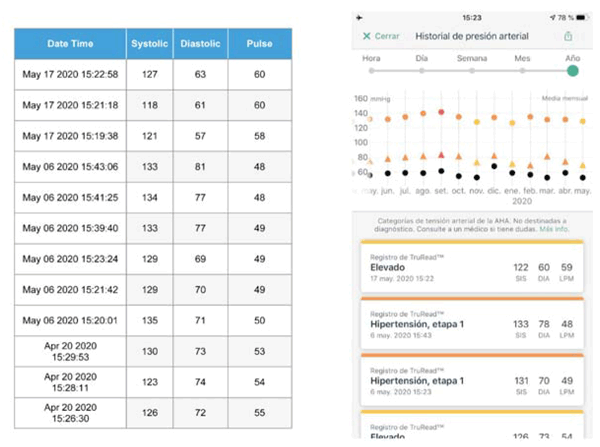Viewport: 600px width, 447px height.
Task: Select the Semana time range option
Action: pyautogui.click(x=472, y=59)
